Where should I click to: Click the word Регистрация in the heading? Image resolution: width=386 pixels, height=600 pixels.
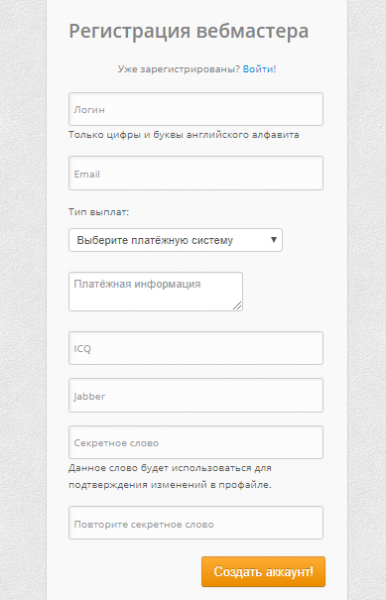coord(129,31)
